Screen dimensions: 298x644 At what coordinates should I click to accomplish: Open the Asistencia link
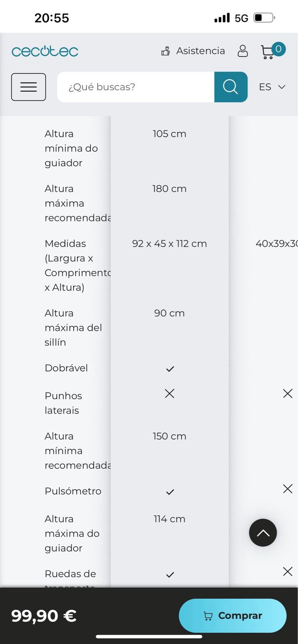pos(200,51)
